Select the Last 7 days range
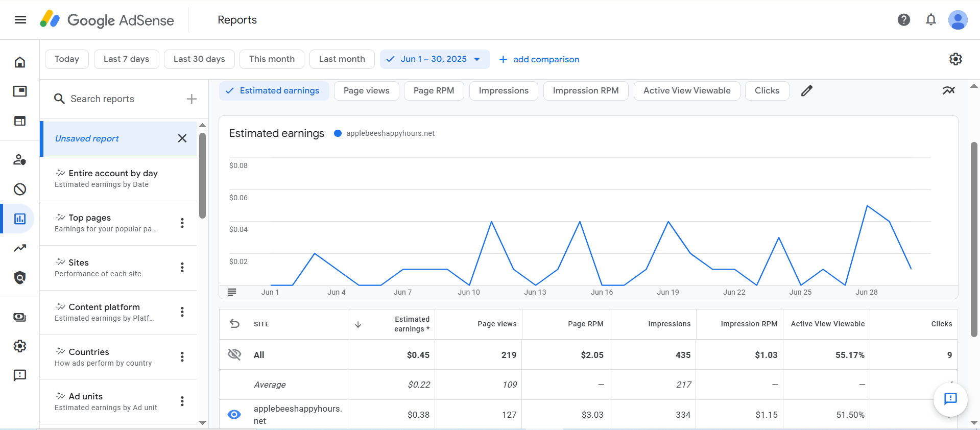Screen dimensions: 980x430 (126, 59)
